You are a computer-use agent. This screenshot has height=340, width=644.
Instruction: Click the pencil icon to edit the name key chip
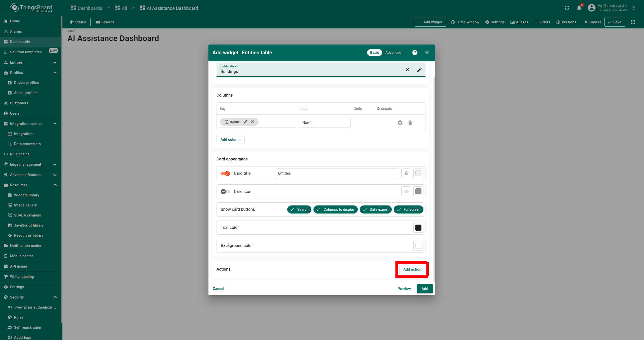tap(245, 122)
